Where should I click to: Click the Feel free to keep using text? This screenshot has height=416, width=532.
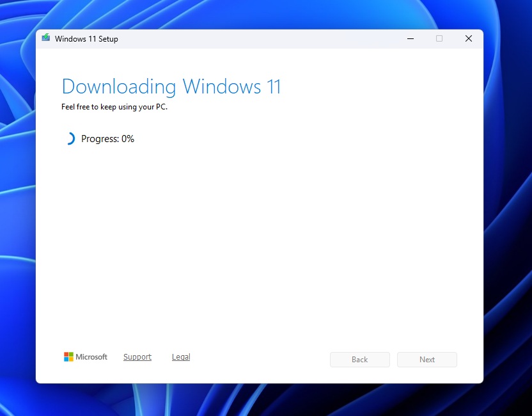114,107
